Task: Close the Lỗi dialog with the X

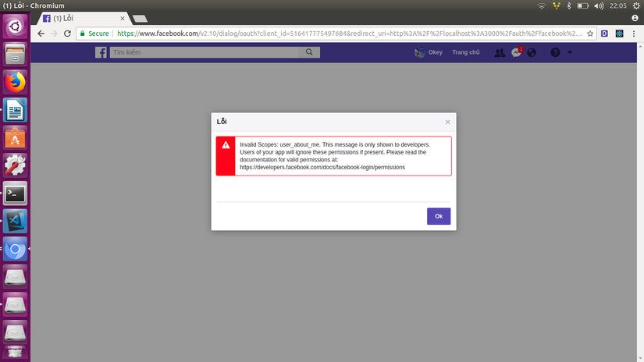Action: click(448, 122)
